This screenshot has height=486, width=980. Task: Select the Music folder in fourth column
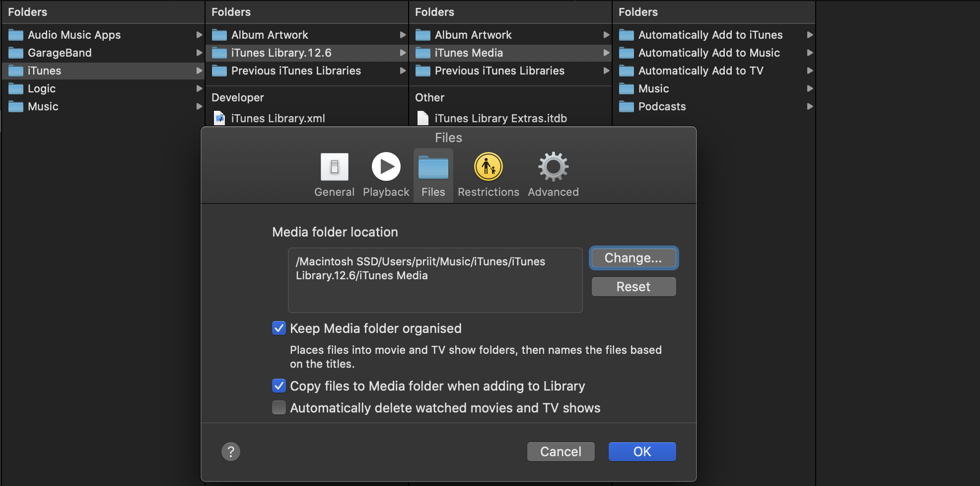tap(713, 88)
